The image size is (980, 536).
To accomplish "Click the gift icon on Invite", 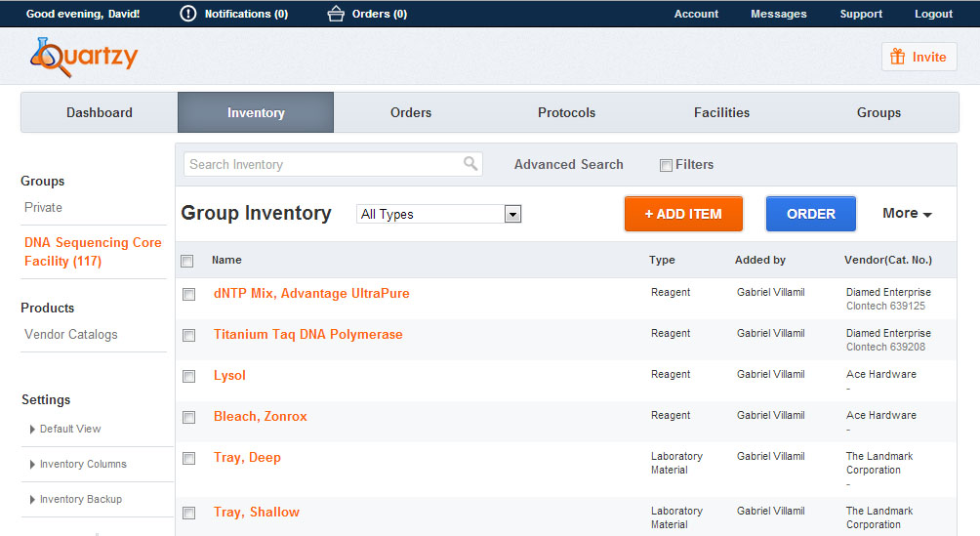I will pyautogui.click(x=897, y=57).
